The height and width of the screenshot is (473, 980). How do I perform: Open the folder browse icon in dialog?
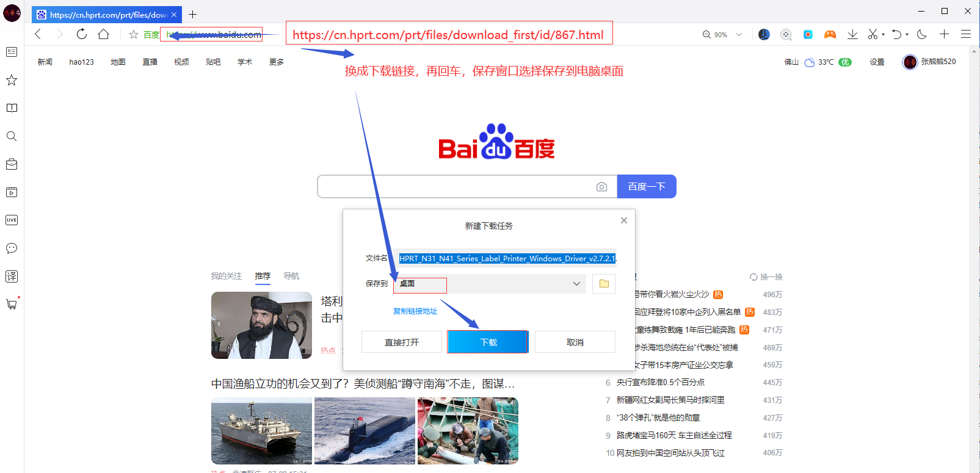(x=604, y=284)
